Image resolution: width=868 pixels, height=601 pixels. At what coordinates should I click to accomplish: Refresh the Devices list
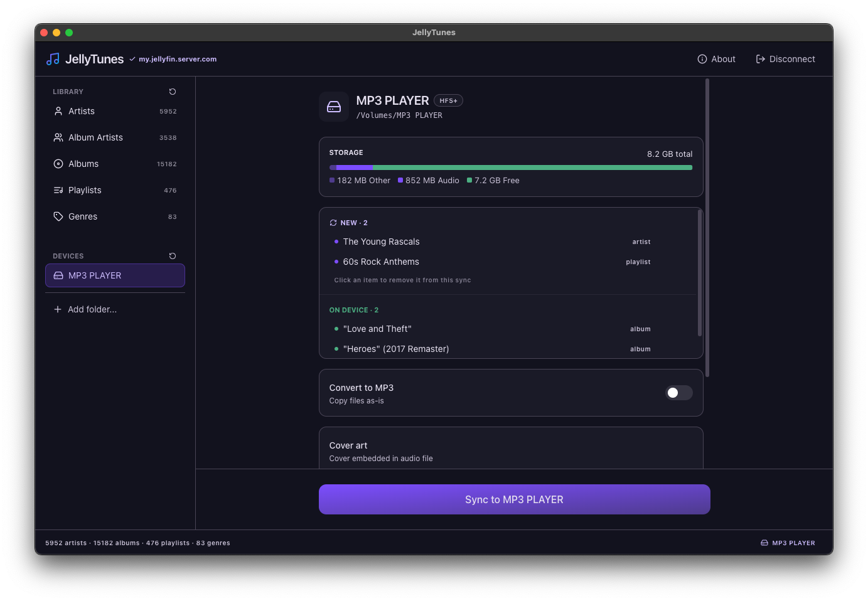tap(173, 256)
